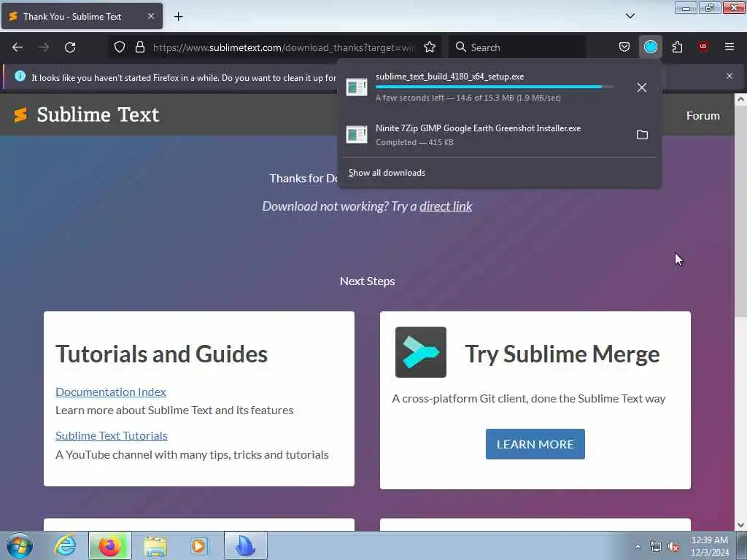Screen dimensions: 747x560
Task: Open a new tab with plus button
Action: pyautogui.click(x=178, y=17)
